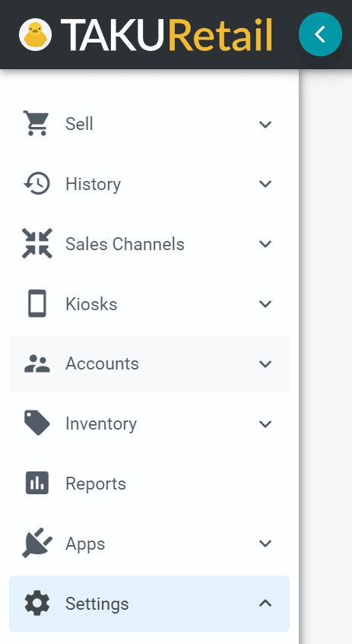Click the shopping cart Sell icon
This screenshot has width=352, height=644.
pos(36,123)
